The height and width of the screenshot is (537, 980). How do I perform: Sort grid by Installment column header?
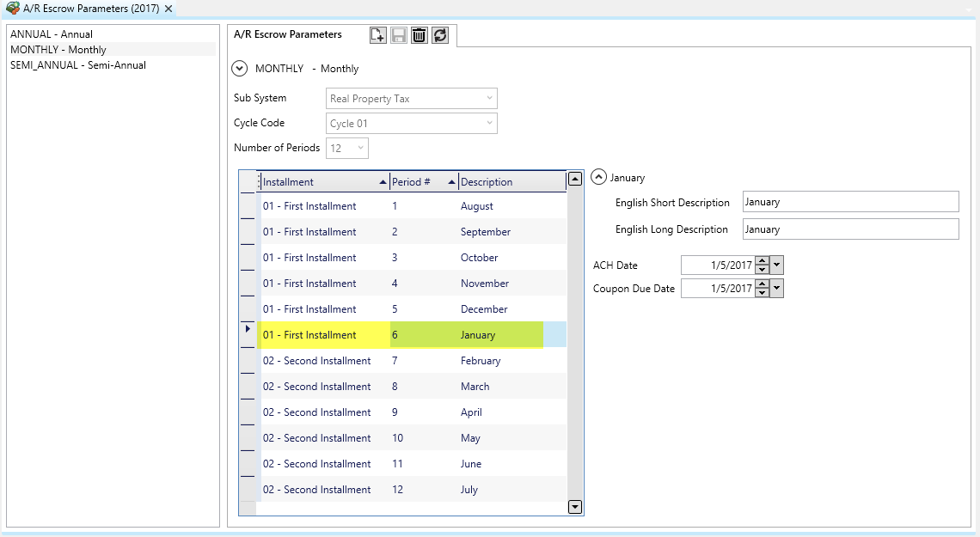pyautogui.click(x=318, y=182)
